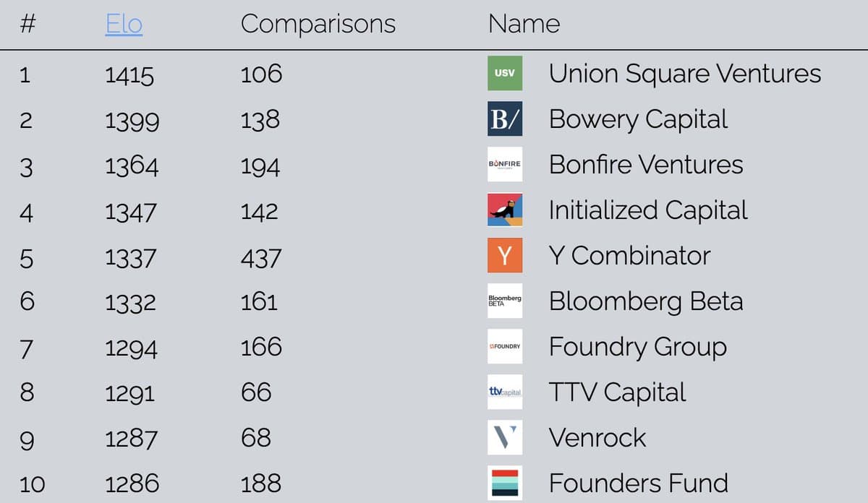Click the Comparisons column header
This screenshot has width=868, height=503.
tap(318, 24)
